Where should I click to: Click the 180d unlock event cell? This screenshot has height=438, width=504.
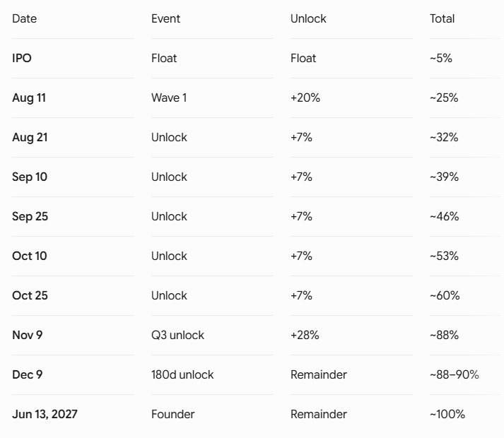click(182, 374)
